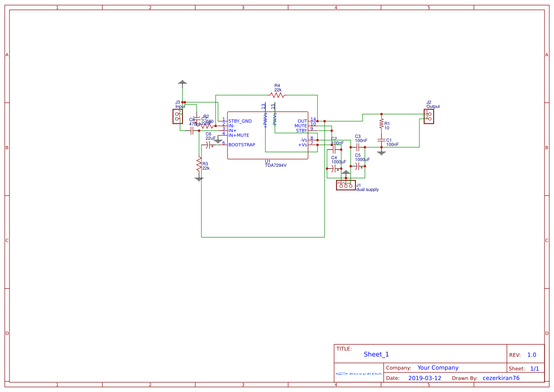
Task: Select the J3 Input connector symbol
Action: 178,116
